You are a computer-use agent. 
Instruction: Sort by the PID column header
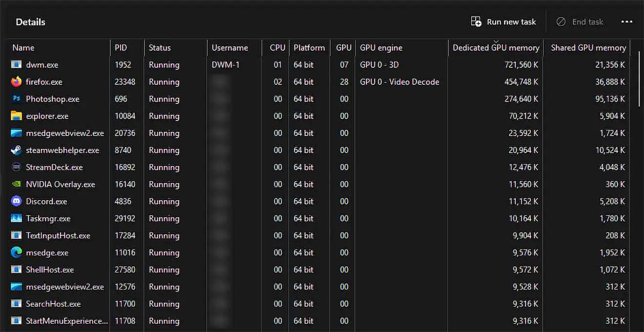(121, 48)
